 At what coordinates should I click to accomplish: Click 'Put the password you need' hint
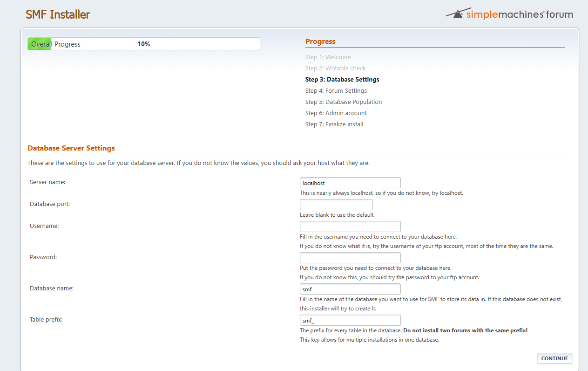pyautogui.click(x=376, y=268)
